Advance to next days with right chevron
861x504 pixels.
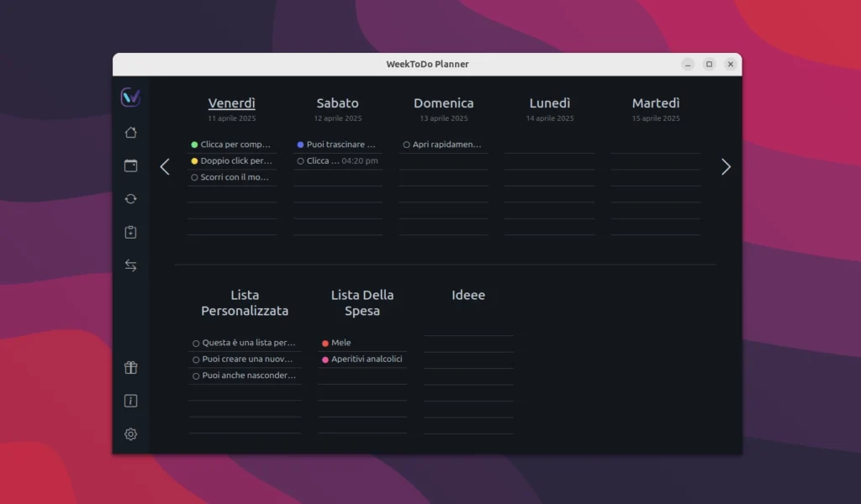[726, 167]
